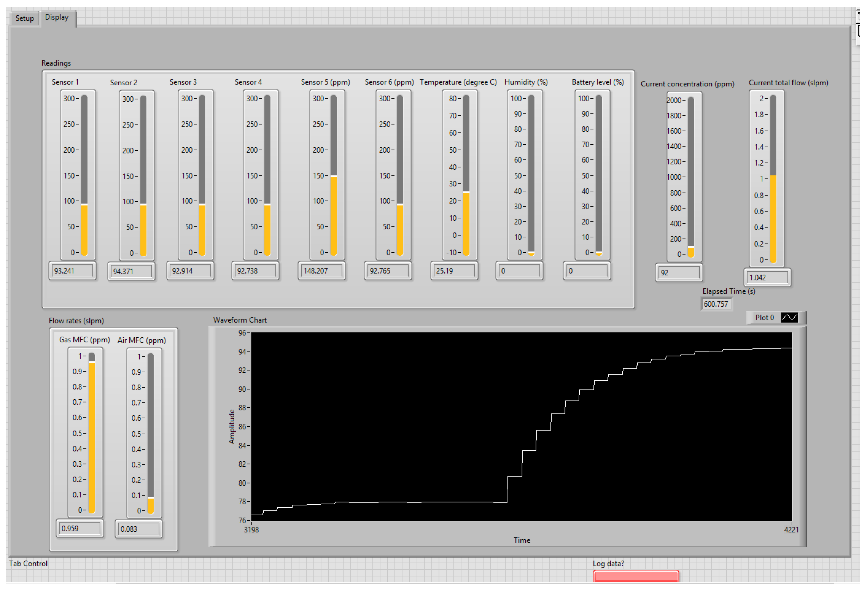Click the Current concentration value field 92
Viewport: 868px width, 590px height.
click(679, 273)
